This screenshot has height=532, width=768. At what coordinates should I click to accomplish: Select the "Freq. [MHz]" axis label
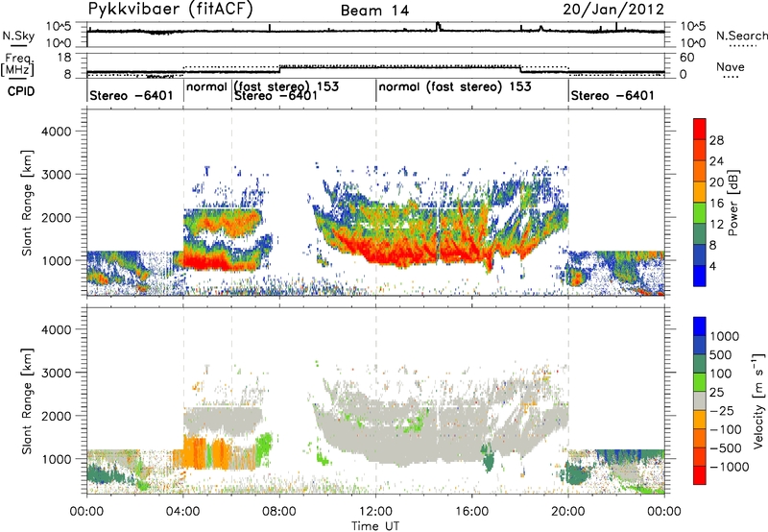pos(18,65)
